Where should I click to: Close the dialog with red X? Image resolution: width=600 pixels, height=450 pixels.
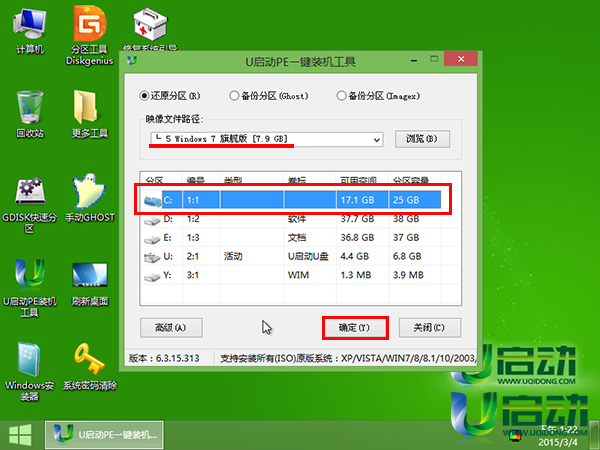[461, 59]
